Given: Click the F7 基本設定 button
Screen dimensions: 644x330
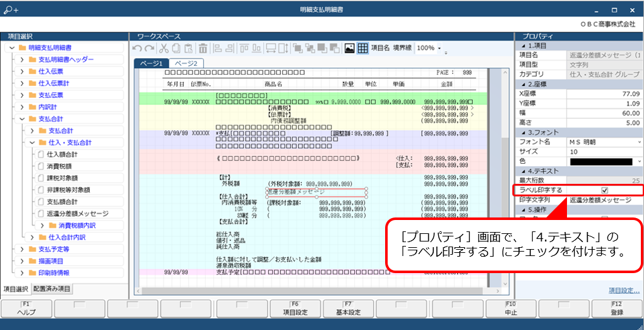Looking at the screenshot, I should pos(349,309).
